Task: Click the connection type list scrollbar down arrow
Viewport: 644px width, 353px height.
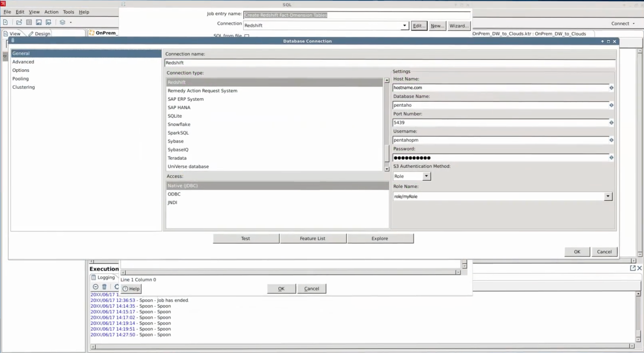Action: click(387, 169)
